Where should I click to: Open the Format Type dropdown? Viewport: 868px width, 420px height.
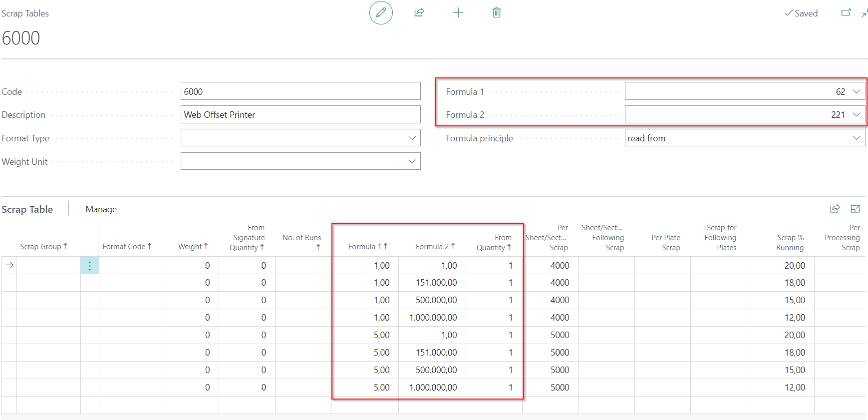(x=412, y=138)
